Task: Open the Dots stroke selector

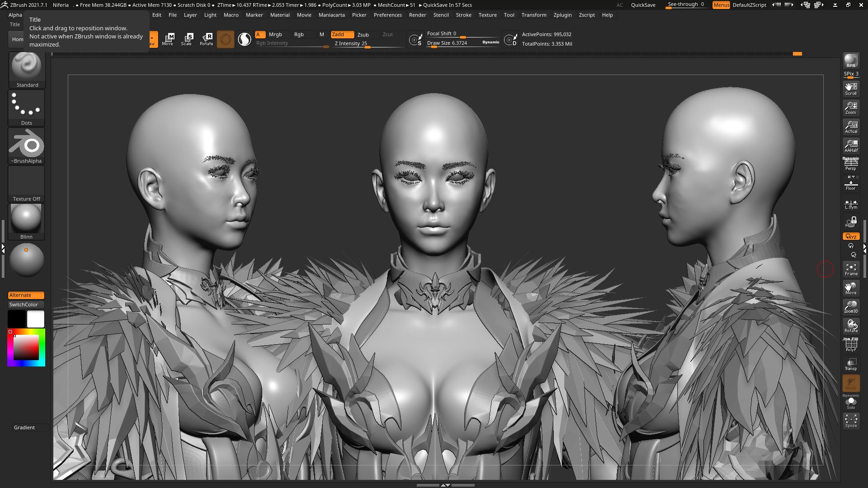Action: (27, 108)
